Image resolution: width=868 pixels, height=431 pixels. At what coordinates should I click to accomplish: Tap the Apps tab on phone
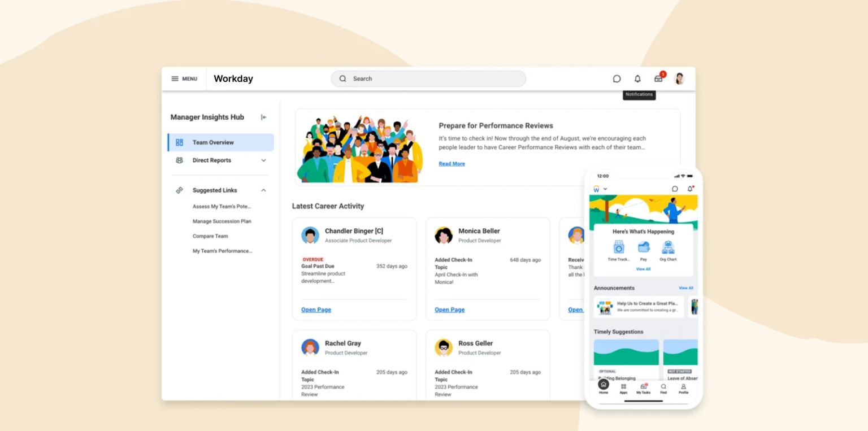[x=623, y=388]
